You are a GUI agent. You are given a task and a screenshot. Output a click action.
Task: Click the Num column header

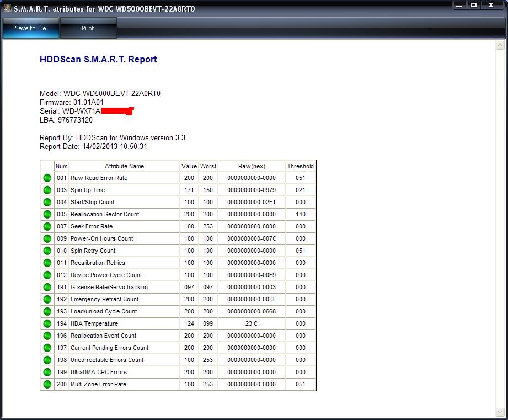[62, 166]
